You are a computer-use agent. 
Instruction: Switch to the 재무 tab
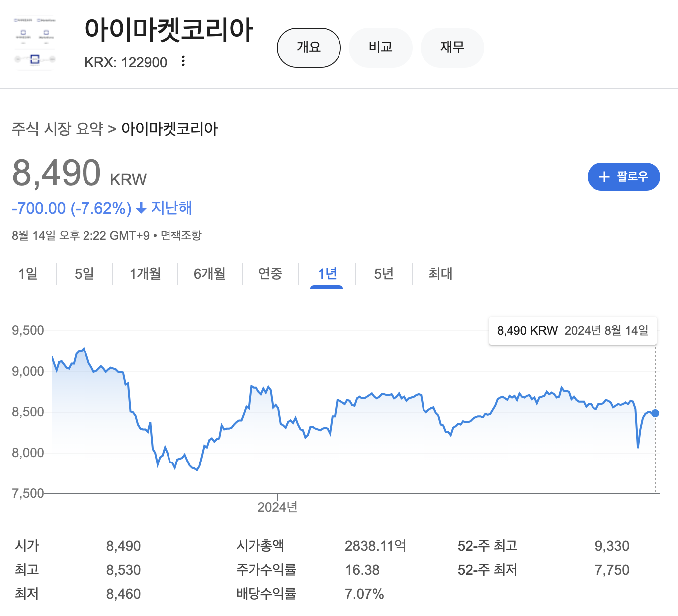click(452, 48)
